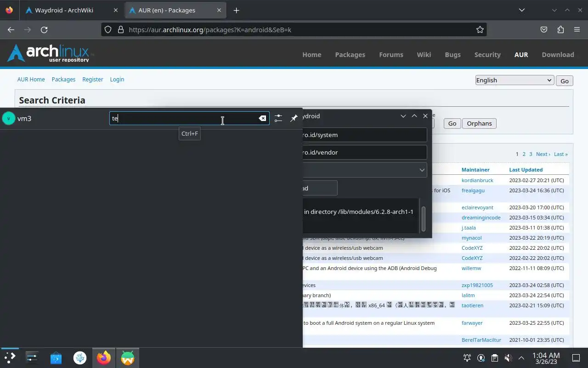Screen dimensions: 588x368
Task: Click Go next to language selector
Action: tap(564, 80)
